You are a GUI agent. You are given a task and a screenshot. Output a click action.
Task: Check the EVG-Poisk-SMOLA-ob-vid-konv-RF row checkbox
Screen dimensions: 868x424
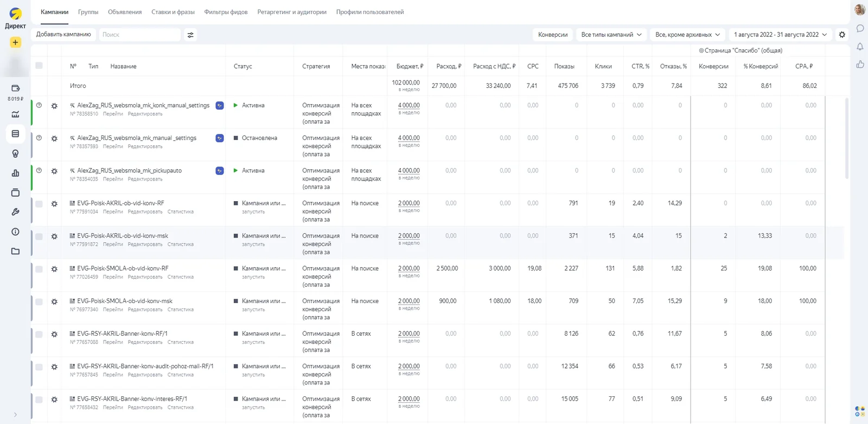(x=39, y=269)
